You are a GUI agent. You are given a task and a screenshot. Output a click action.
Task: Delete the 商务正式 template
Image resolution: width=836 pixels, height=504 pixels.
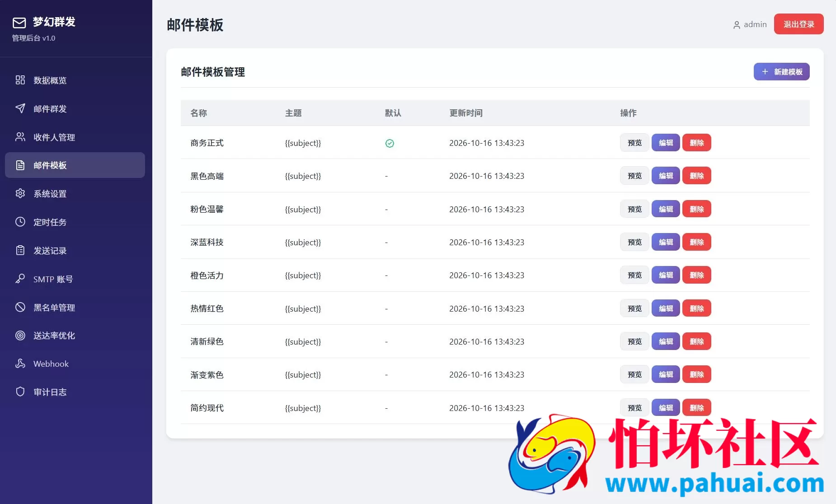coord(696,143)
